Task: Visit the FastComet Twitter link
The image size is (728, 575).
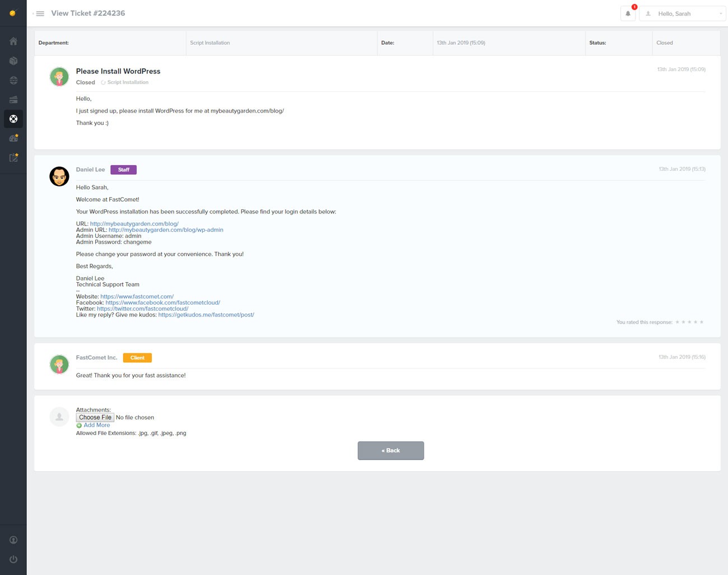Action: click(142, 308)
